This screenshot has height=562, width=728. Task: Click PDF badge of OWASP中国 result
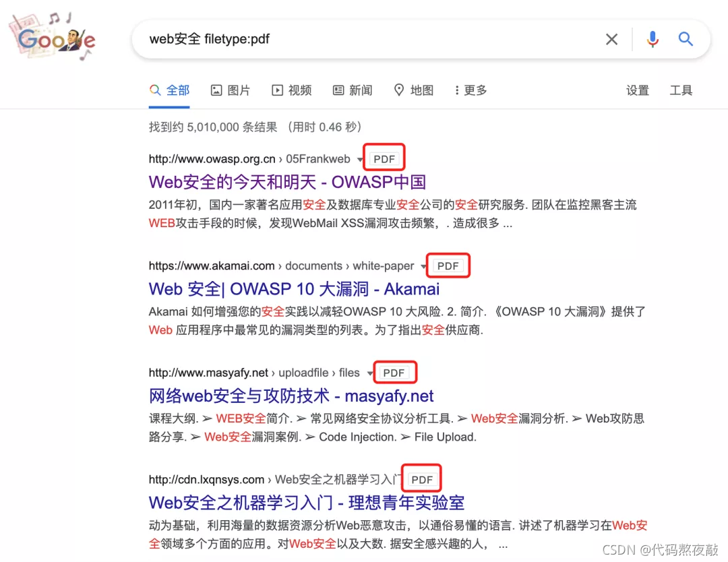click(384, 159)
